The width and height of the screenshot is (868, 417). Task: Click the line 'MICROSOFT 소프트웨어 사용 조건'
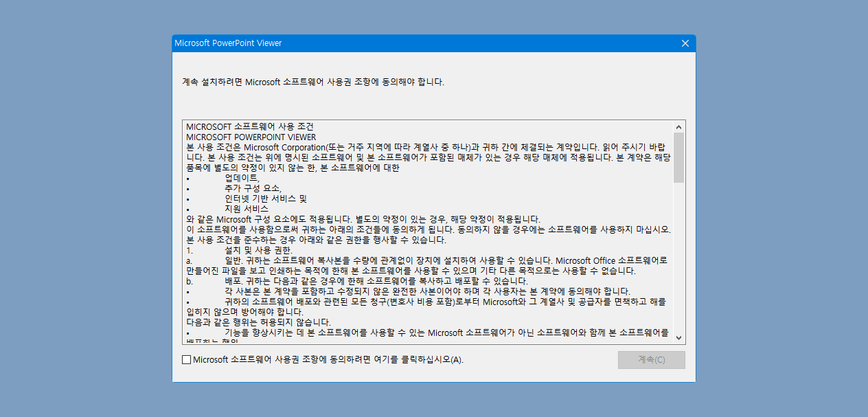[x=250, y=127]
